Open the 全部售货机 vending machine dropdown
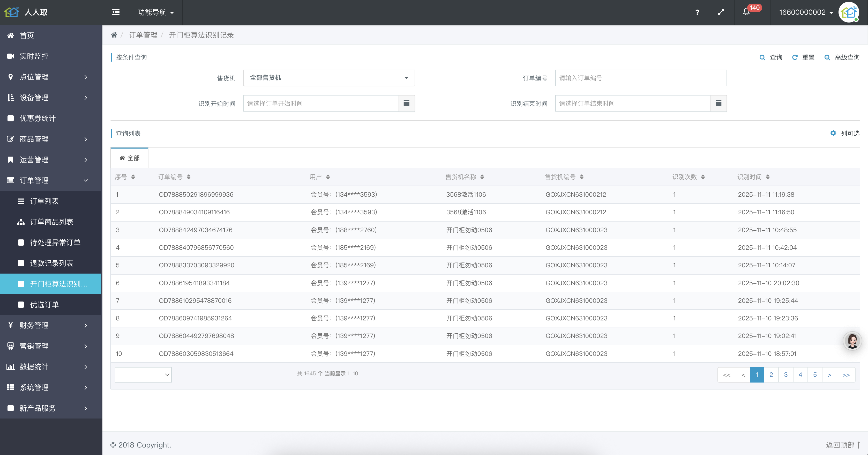This screenshot has width=868, height=455. [x=329, y=78]
